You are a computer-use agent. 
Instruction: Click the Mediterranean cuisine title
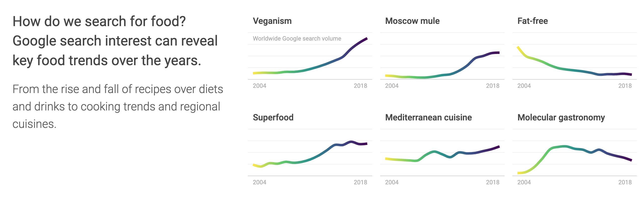pos(428,117)
